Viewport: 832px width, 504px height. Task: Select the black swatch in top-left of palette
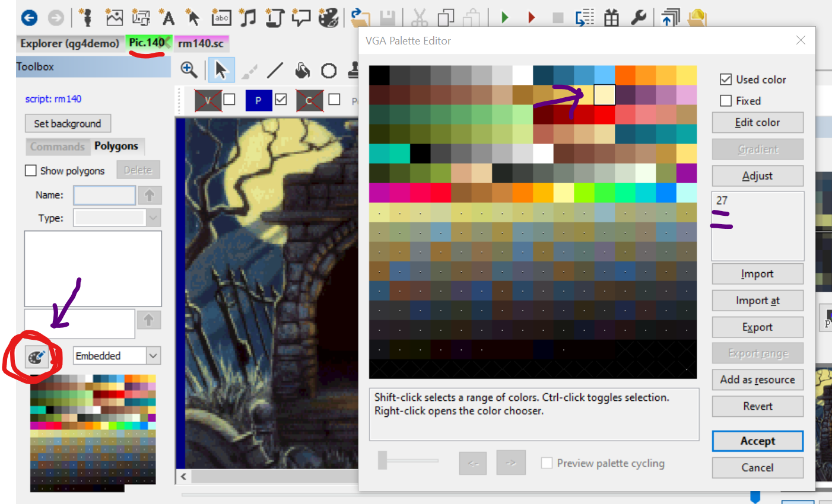coord(379,75)
